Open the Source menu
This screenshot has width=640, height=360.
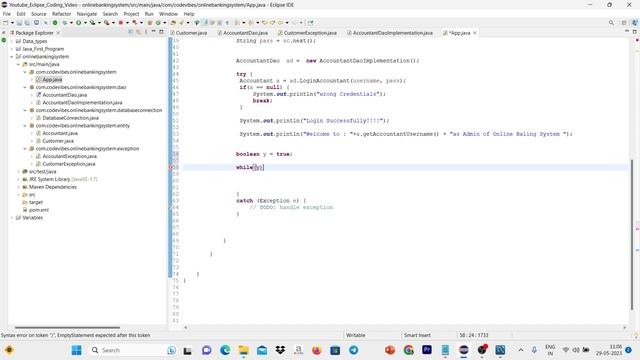[x=39, y=14]
